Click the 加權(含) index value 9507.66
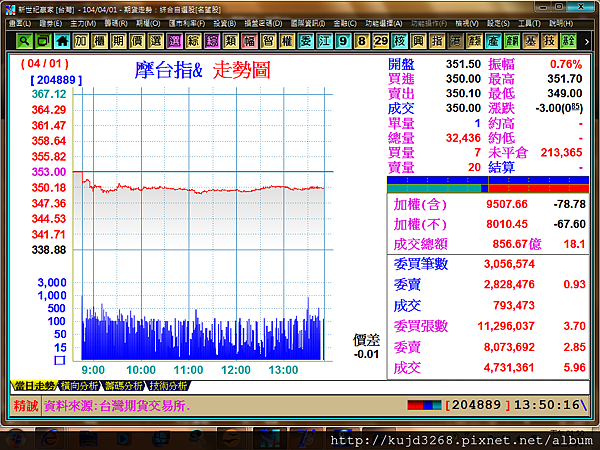This screenshot has height=450, width=600. click(507, 204)
